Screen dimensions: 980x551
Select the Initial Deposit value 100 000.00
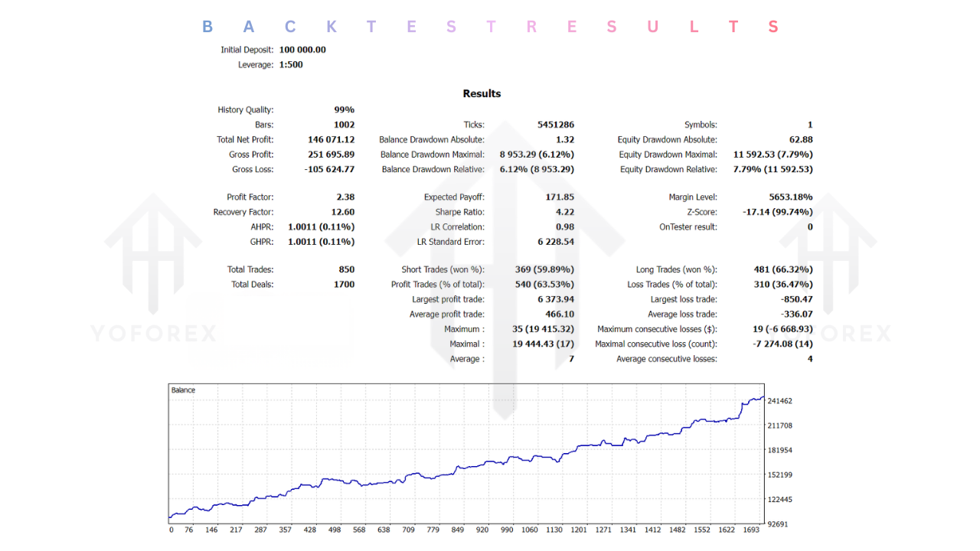click(302, 49)
